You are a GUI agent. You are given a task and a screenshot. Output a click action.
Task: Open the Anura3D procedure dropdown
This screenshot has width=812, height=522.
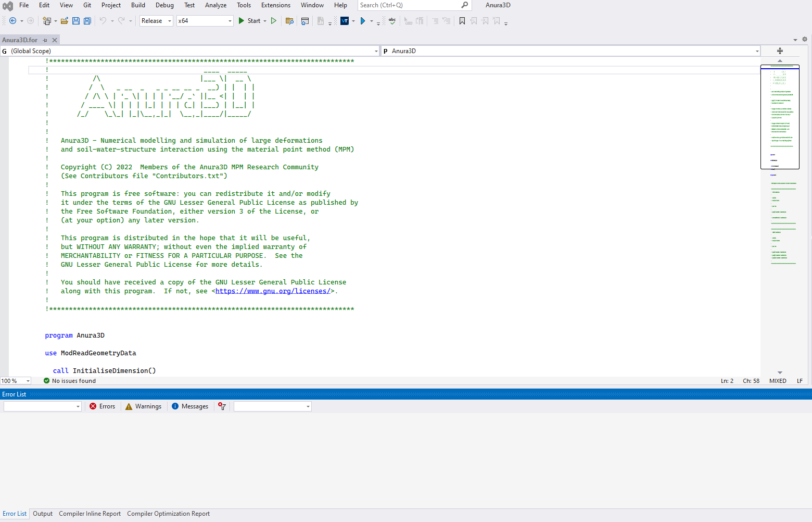(x=571, y=51)
